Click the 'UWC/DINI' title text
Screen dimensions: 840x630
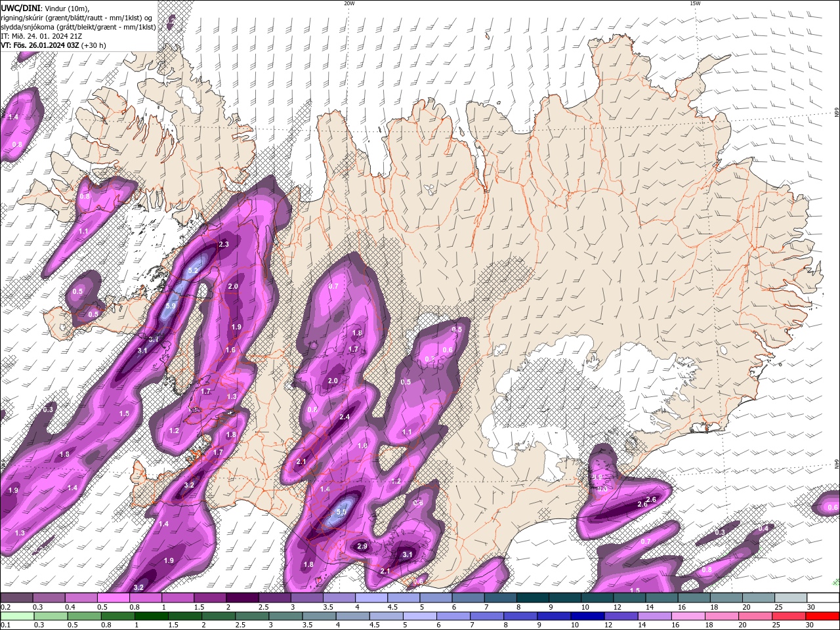[x=20, y=7]
